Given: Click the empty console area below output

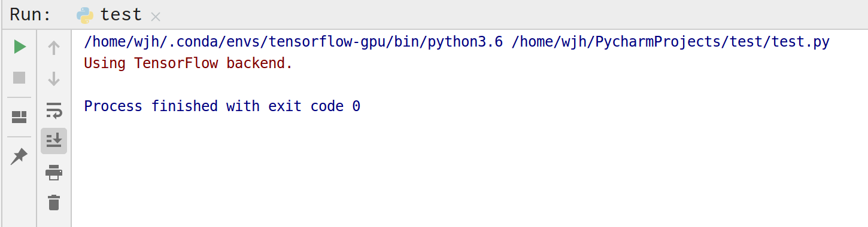Looking at the screenshot, I should 467,173.
